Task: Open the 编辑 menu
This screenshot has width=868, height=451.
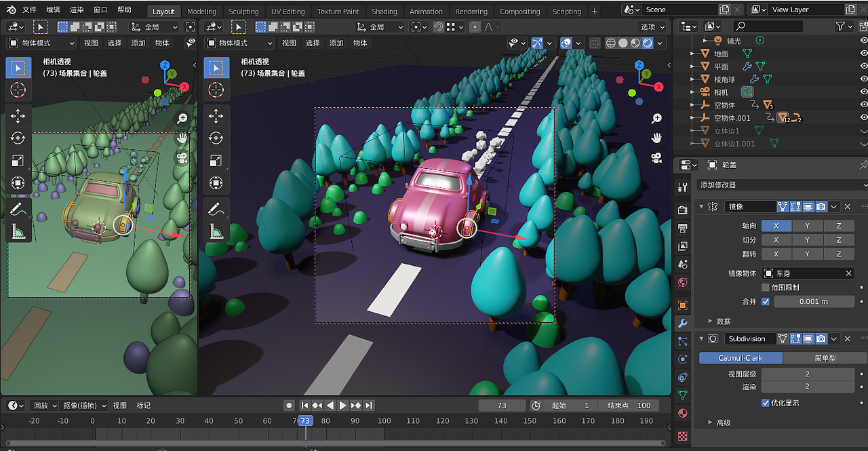Action: pos(53,10)
